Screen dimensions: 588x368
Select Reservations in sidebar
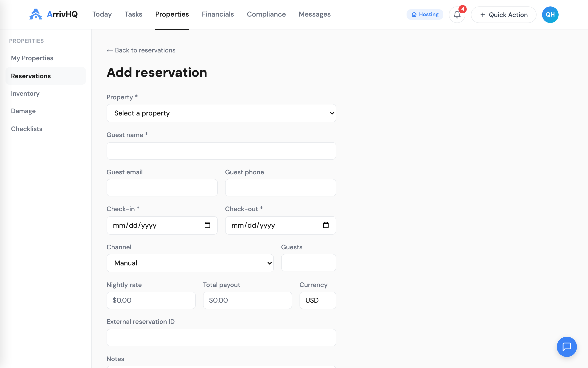click(46, 76)
